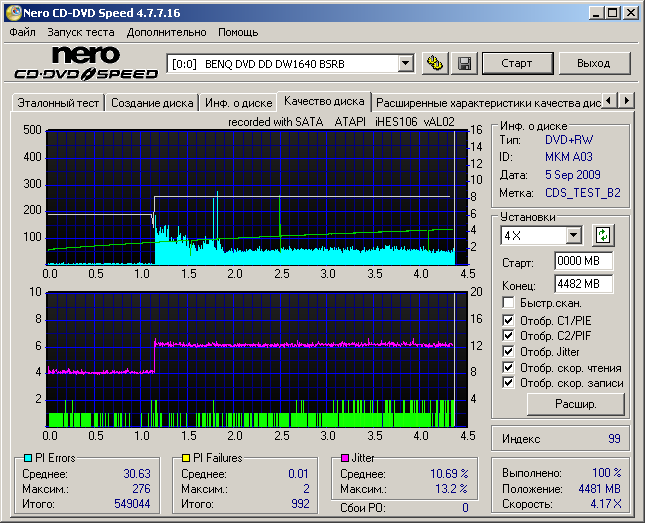Click the Конец 4482 MB input field

tap(583, 284)
